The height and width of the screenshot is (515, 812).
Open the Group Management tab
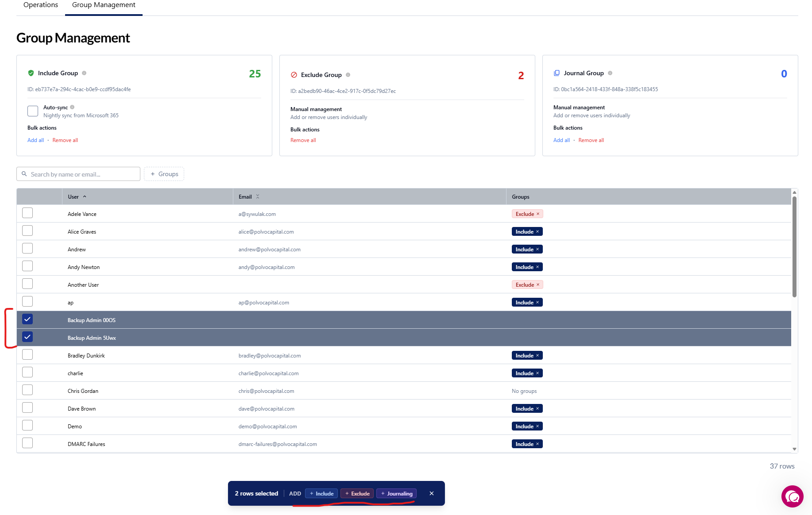104,5
